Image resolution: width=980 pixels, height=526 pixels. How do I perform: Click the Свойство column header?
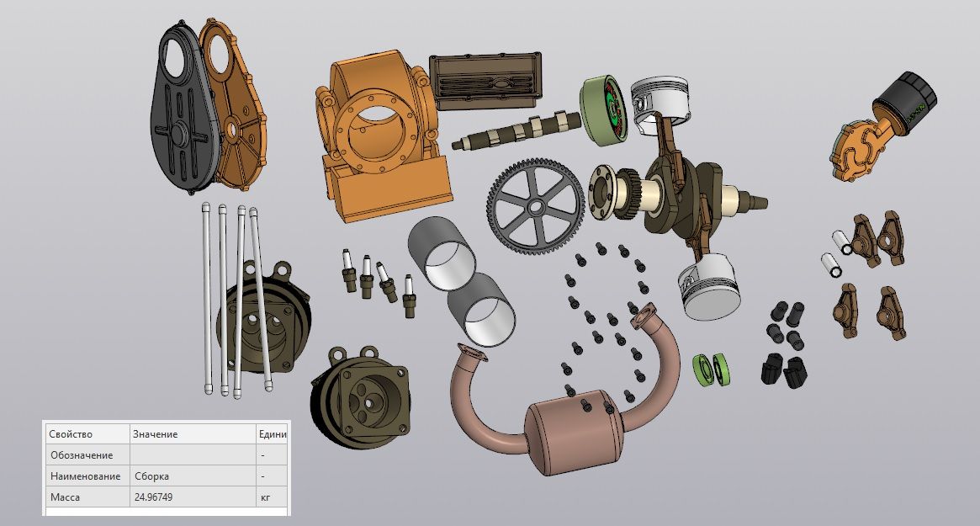71,434
